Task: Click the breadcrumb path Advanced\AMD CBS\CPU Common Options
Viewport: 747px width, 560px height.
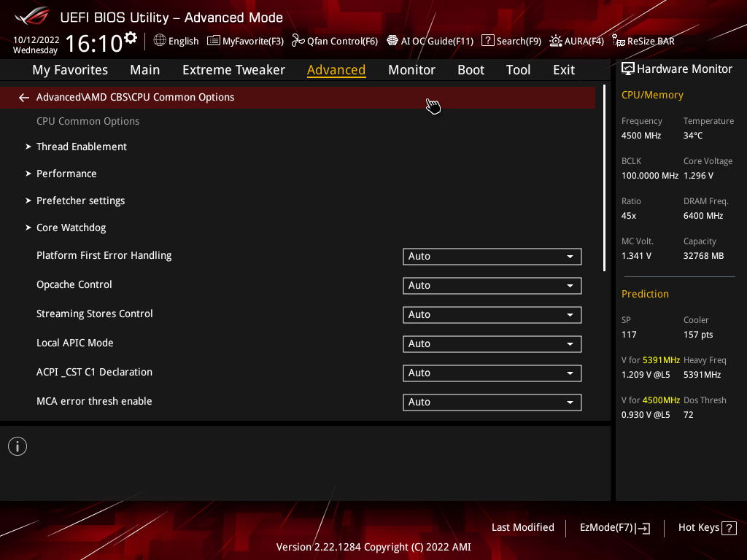Action: tap(135, 97)
